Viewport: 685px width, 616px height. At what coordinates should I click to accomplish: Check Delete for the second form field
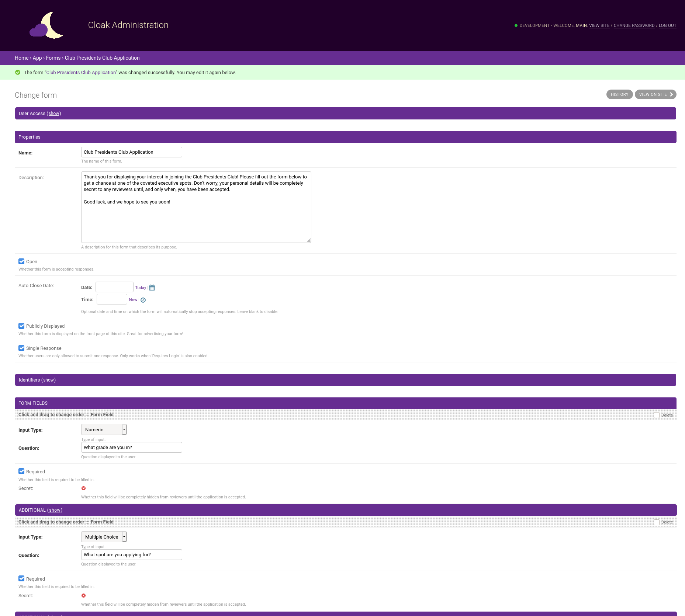point(657,522)
